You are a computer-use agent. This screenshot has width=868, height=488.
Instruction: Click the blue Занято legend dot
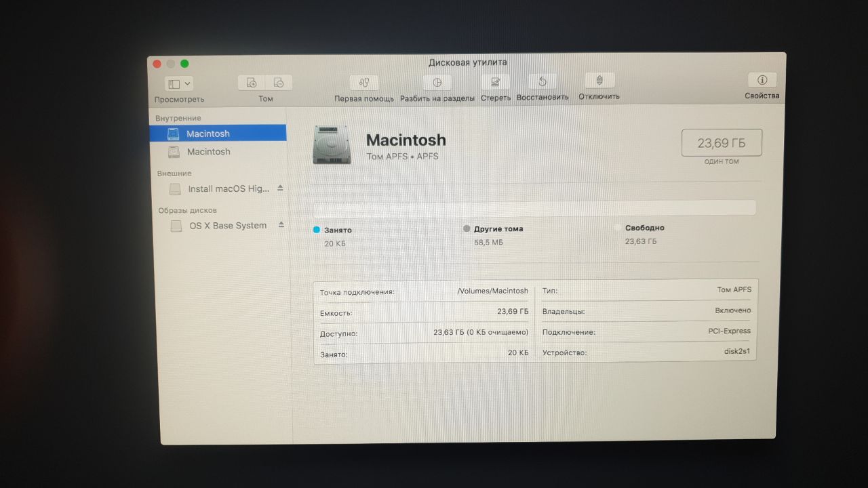coord(317,230)
